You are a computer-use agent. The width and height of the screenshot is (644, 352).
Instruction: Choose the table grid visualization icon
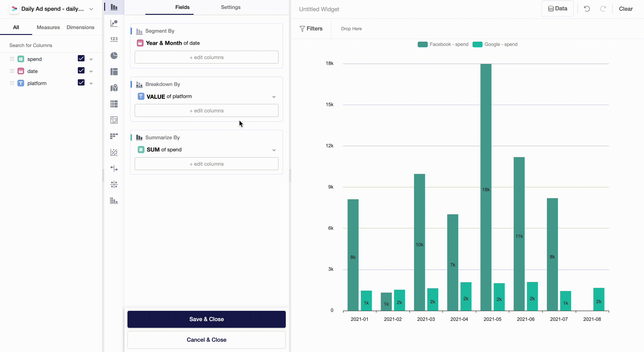[114, 104]
